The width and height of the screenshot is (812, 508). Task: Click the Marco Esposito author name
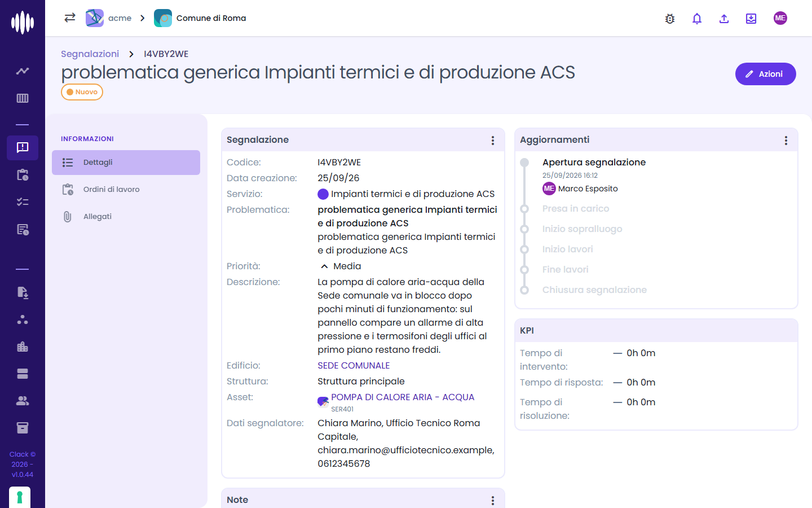588,189
